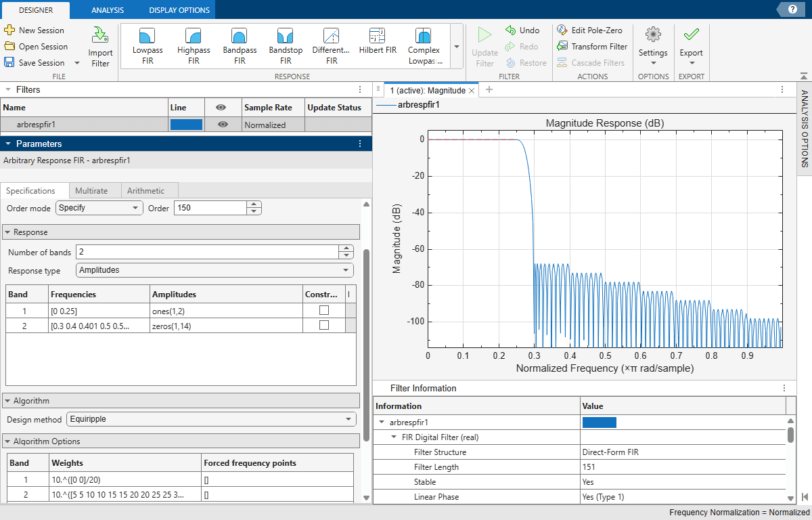Select Highpass FIR response
Screen dimensions: 812x520
pos(194,46)
